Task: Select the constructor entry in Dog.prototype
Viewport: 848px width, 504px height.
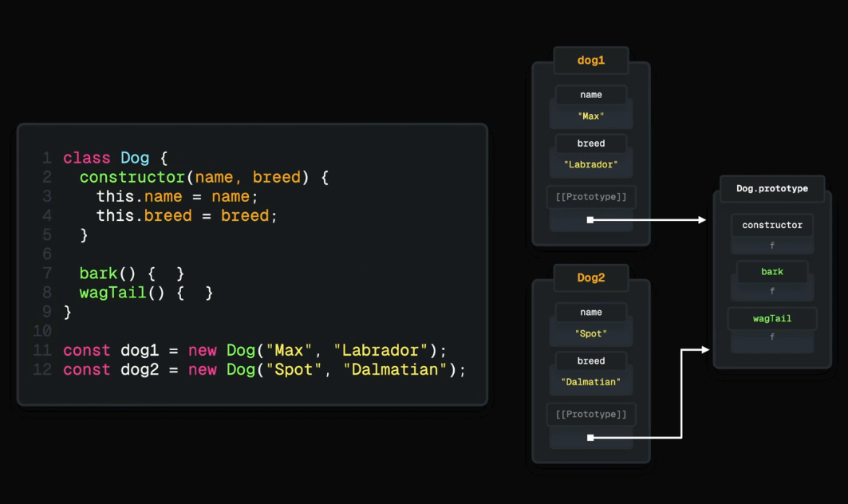Action: point(771,225)
